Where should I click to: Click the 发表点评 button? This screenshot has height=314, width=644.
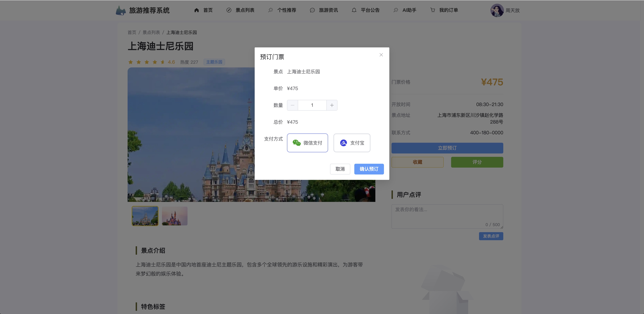(x=491, y=236)
